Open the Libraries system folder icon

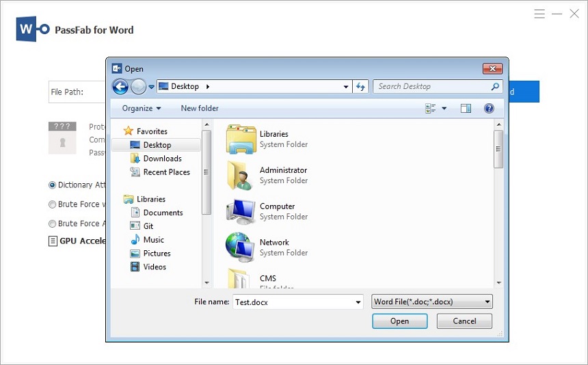pos(241,139)
